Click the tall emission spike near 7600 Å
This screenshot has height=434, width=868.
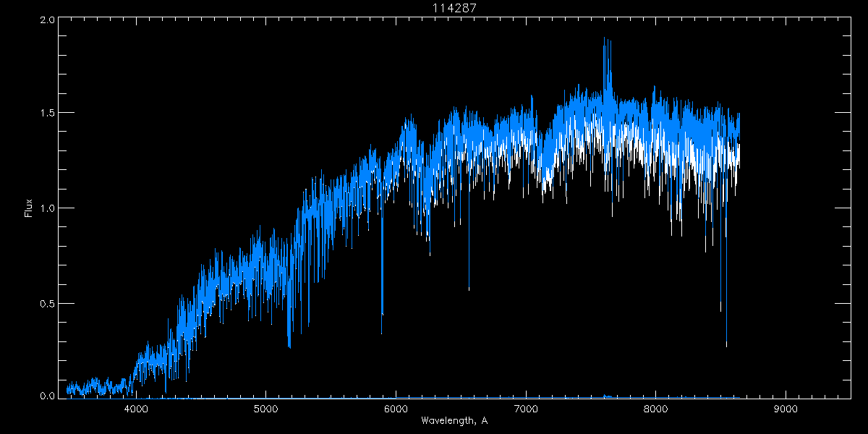(607, 51)
